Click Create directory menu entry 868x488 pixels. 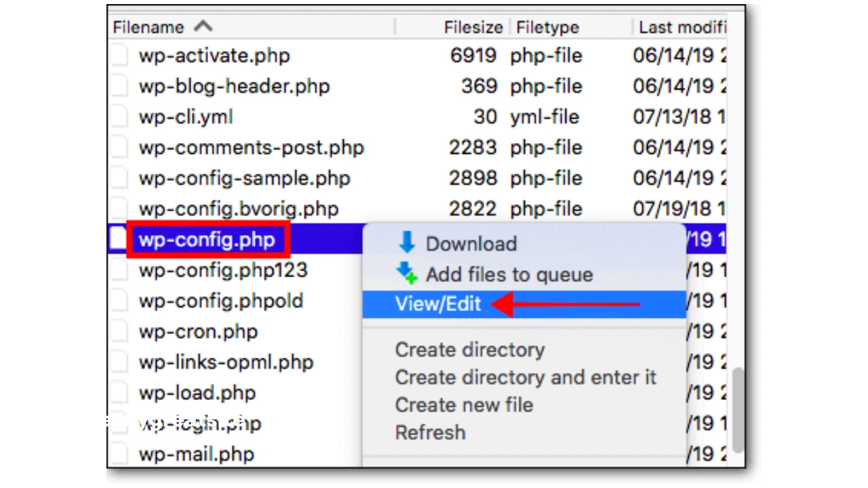tap(470, 350)
